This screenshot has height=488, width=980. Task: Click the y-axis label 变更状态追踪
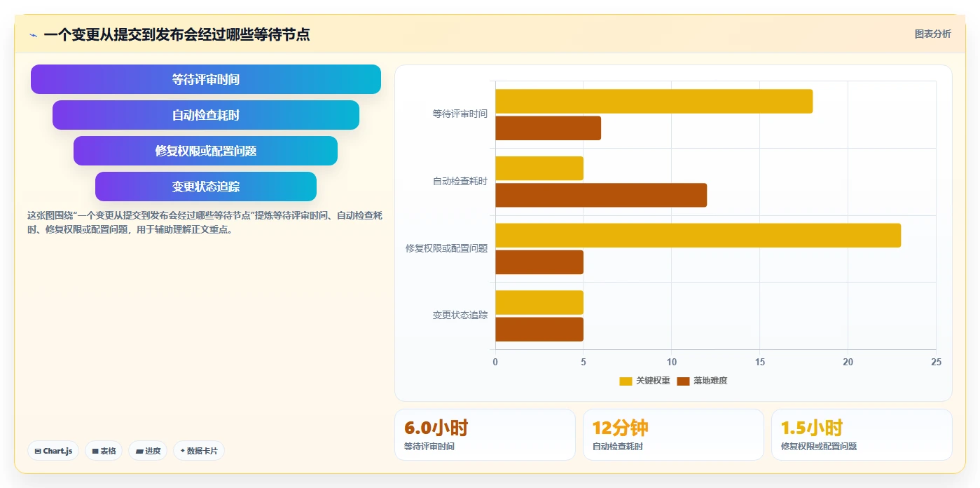coord(460,316)
